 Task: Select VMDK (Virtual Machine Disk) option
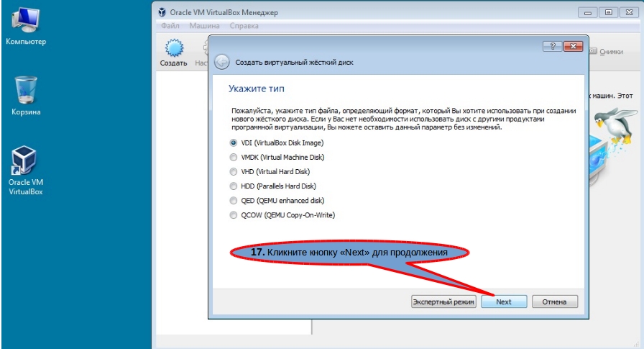277,157
